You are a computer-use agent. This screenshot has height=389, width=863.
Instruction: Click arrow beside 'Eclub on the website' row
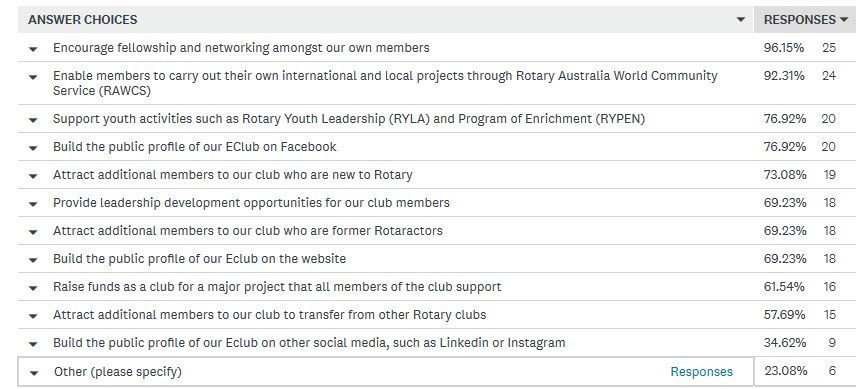(x=33, y=260)
